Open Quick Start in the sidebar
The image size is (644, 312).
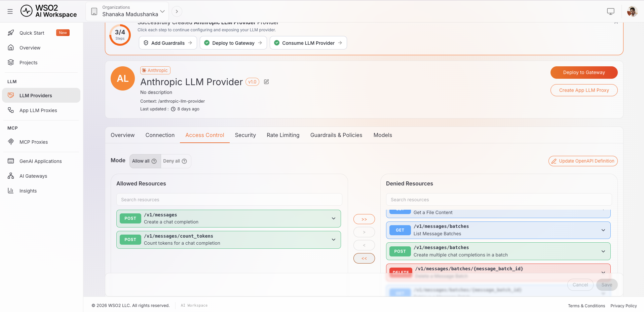pyautogui.click(x=41, y=33)
